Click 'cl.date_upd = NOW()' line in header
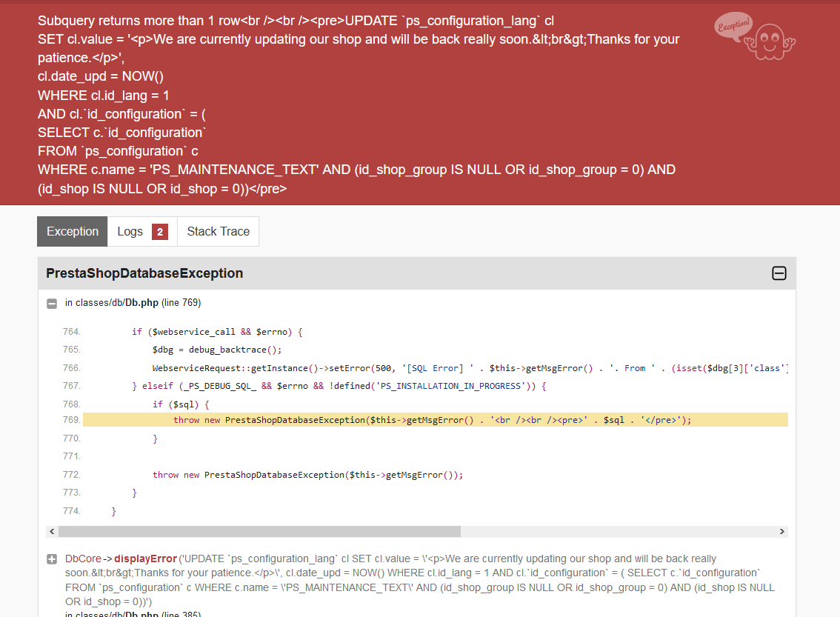The height and width of the screenshot is (617, 840). [x=101, y=76]
